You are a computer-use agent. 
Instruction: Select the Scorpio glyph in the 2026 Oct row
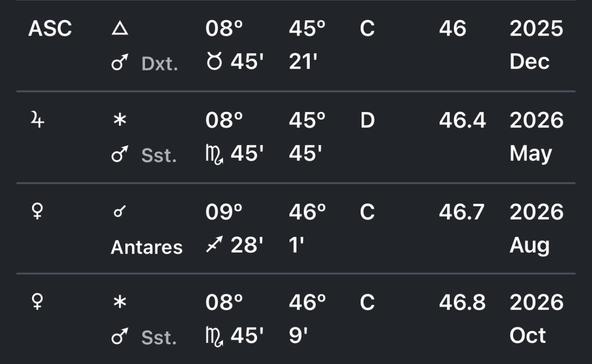pyautogui.click(x=216, y=337)
